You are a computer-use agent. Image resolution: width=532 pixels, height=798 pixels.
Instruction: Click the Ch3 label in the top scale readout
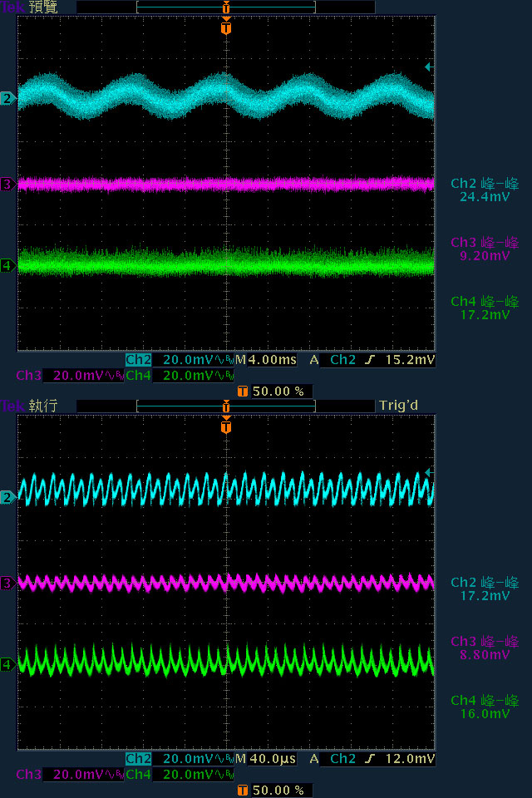click(28, 376)
